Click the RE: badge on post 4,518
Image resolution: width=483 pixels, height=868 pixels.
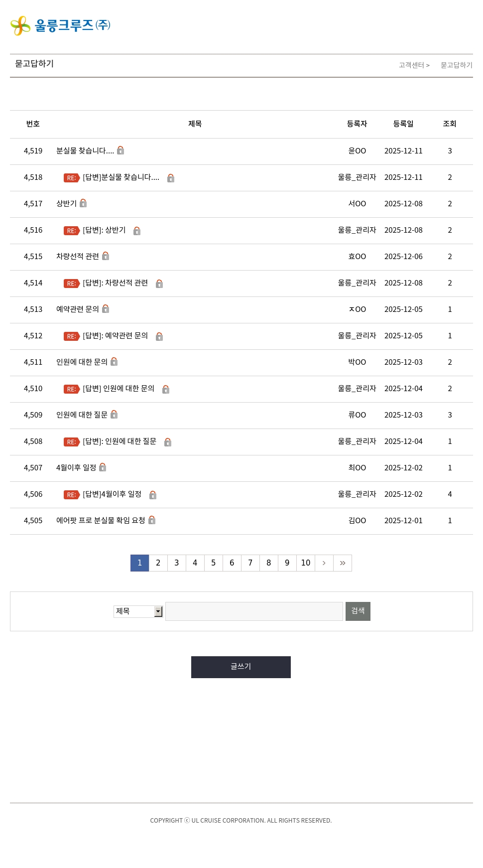72,178
